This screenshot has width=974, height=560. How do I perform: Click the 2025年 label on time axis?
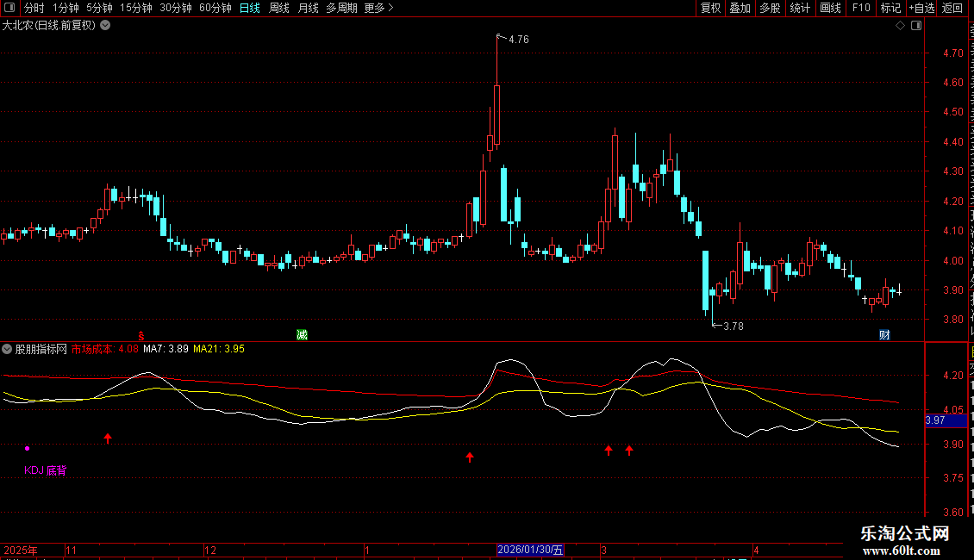tap(21, 550)
